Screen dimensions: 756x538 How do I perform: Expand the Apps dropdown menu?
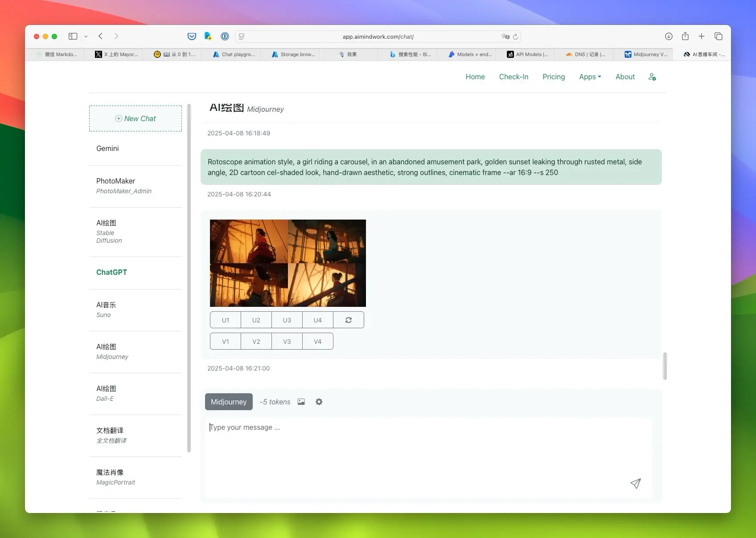point(590,77)
